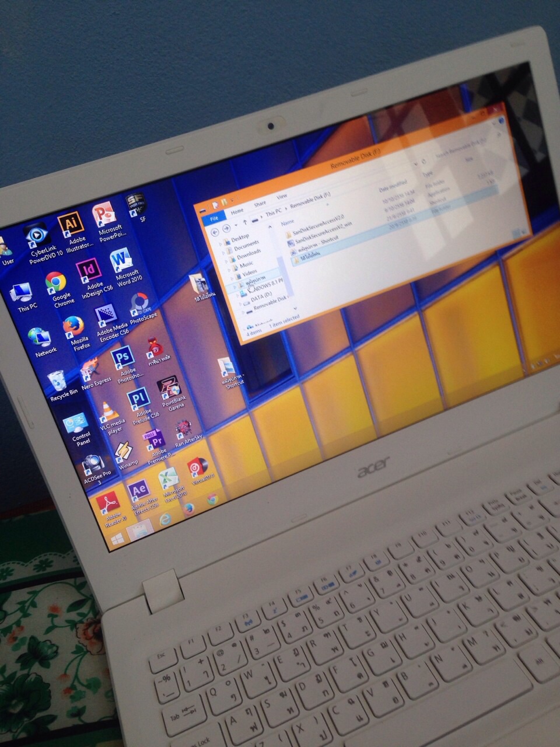Expand the Music tree node
The width and height of the screenshot is (560, 747).
(x=229, y=271)
